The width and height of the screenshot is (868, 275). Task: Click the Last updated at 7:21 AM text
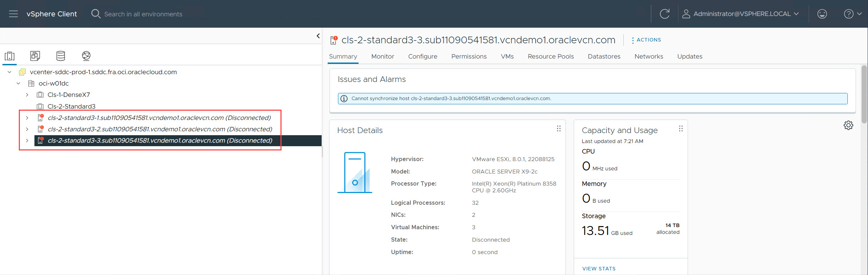[x=612, y=141]
